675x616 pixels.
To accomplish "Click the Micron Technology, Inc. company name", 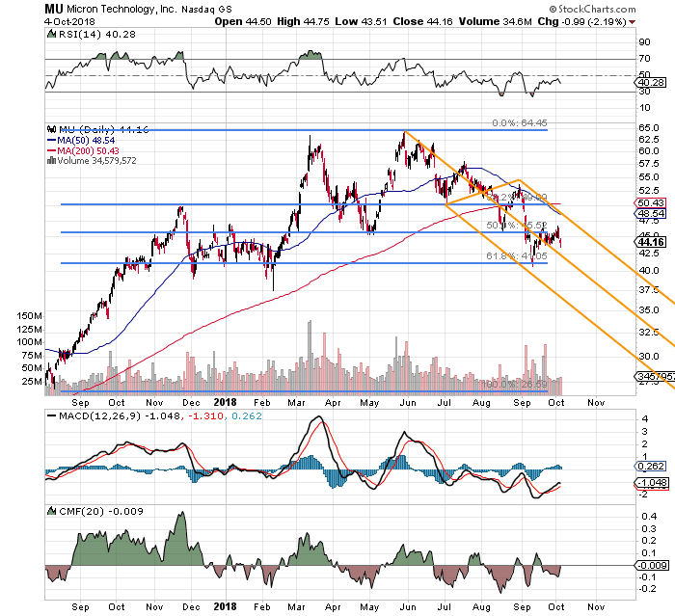I will [121, 9].
